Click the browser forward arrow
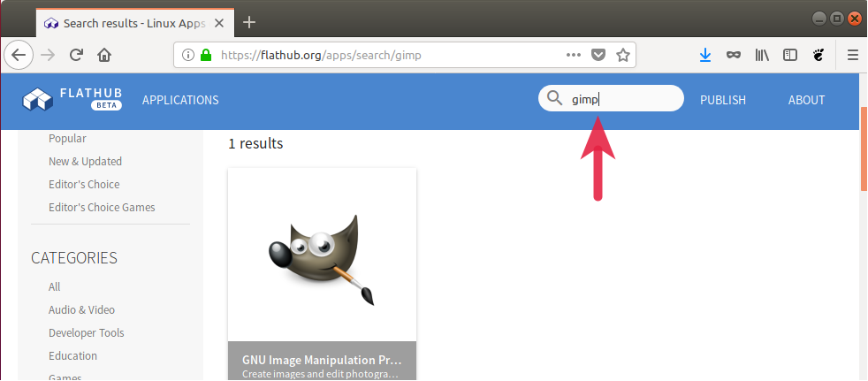 (x=48, y=55)
